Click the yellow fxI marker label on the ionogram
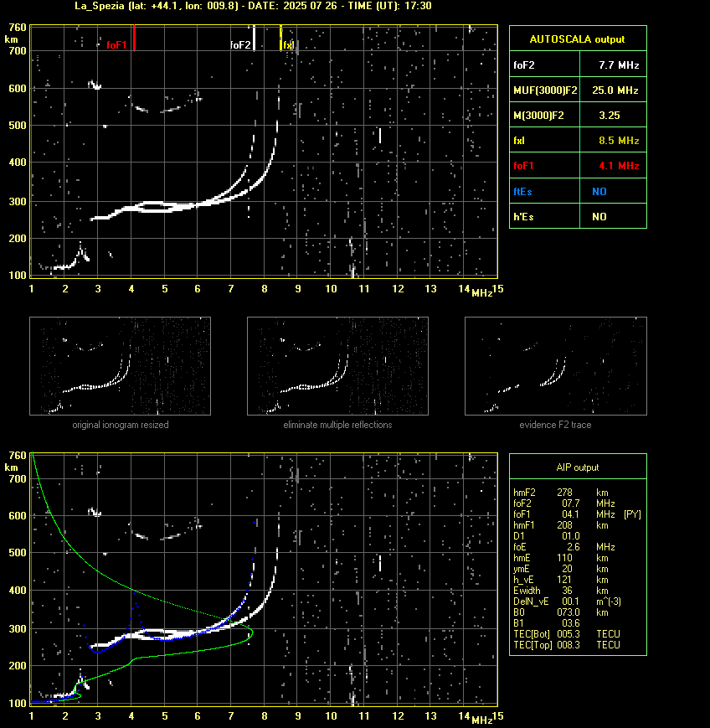710x728 pixels. [289, 45]
